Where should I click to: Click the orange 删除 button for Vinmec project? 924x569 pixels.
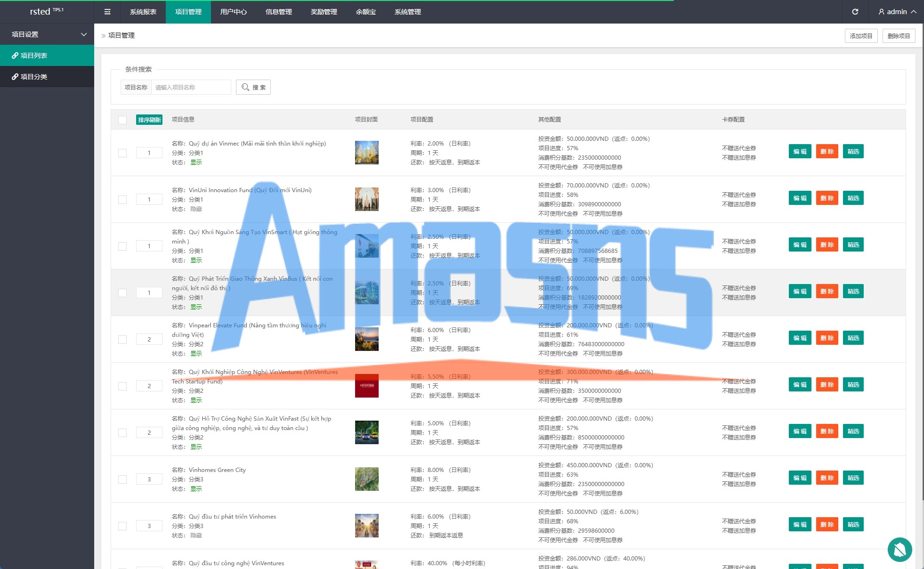click(x=827, y=152)
